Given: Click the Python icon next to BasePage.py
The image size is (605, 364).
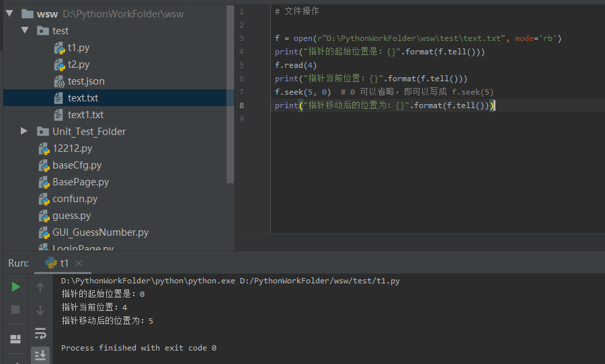Looking at the screenshot, I should tap(44, 183).
